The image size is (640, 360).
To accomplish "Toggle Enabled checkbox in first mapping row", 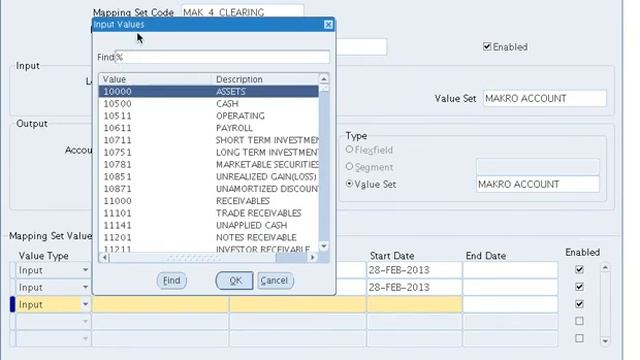I will (579, 269).
